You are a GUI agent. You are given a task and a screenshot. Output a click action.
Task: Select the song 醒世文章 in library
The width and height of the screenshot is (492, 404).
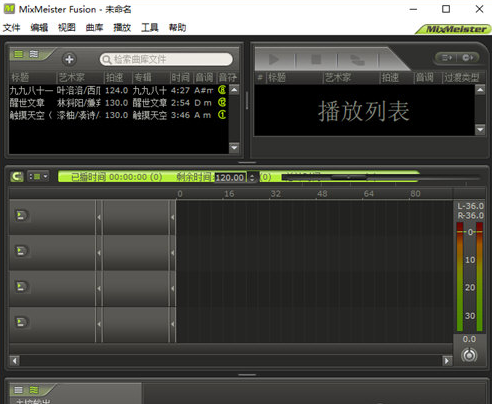pyautogui.click(x=119, y=103)
